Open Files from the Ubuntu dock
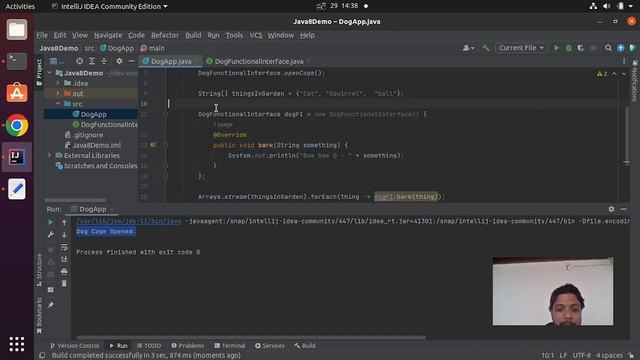The image size is (640, 360). point(17,29)
